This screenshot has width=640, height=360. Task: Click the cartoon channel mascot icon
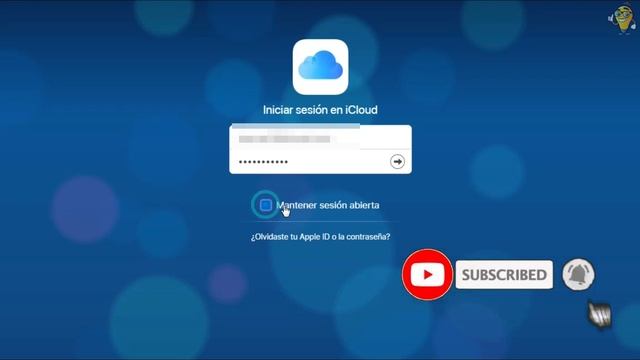point(622,19)
